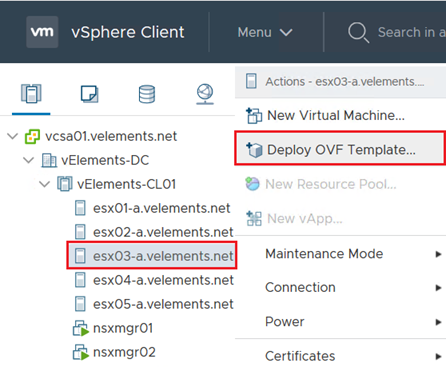Expand the Connection submenu arrow
This screenshot has height=367, width=446.
click(x=438, y=288)
